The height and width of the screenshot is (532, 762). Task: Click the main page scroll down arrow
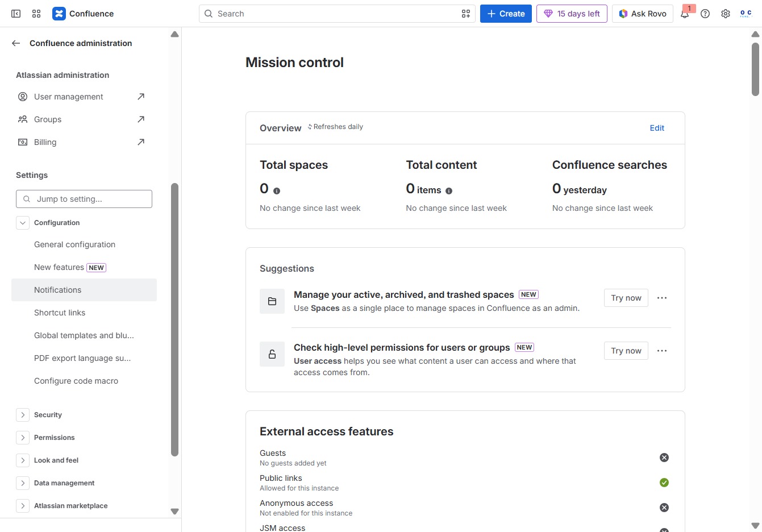tap(755, 525)
